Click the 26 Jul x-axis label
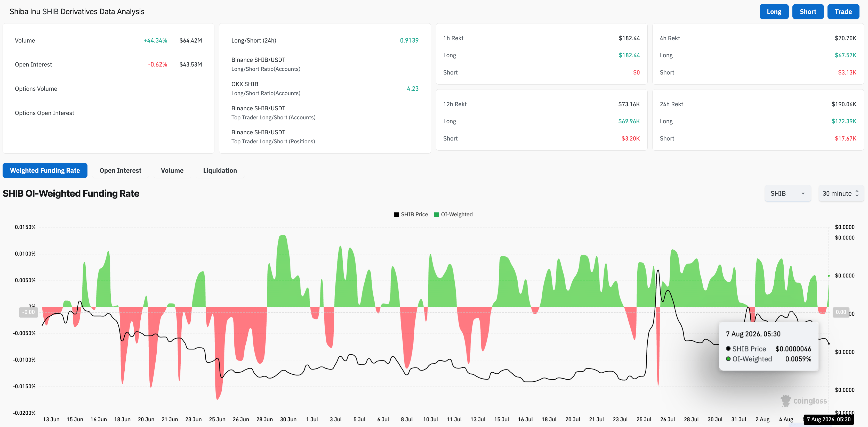Viewport: 868px width, 427px height. [x=668, y=419]
